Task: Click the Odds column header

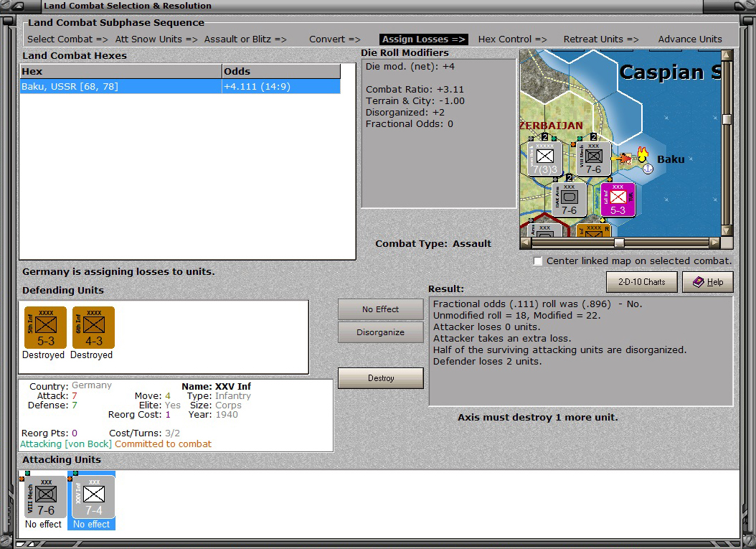Action: click(x=281, y=71)
